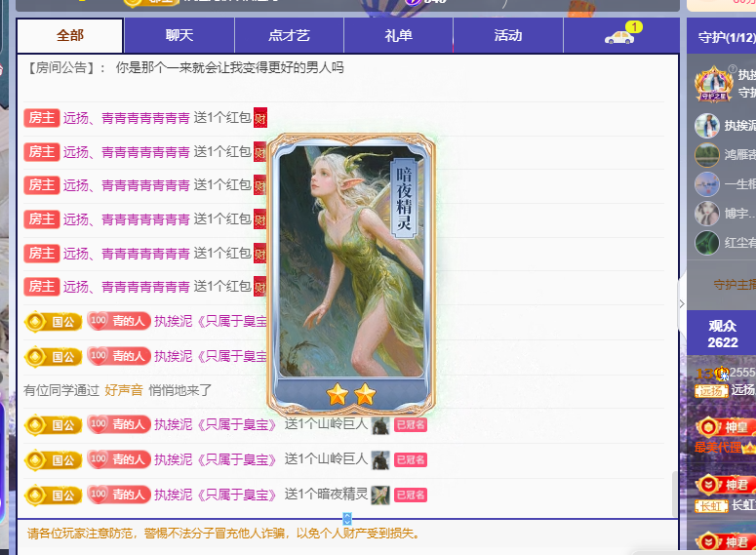Click 100 青的人 badge in lower 山岭巨人 message

point(119,459)
